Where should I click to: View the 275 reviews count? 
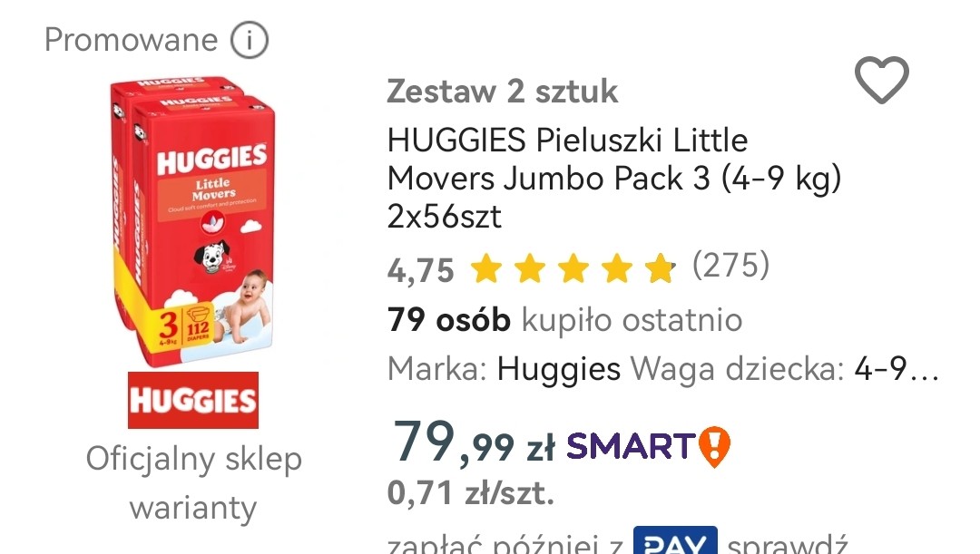point(730,265)
